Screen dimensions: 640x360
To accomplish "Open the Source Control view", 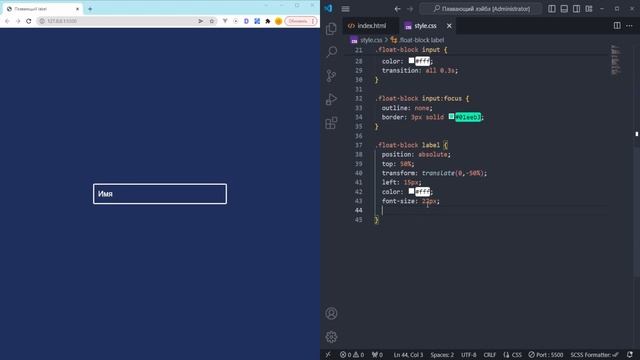I will [331, 76].
